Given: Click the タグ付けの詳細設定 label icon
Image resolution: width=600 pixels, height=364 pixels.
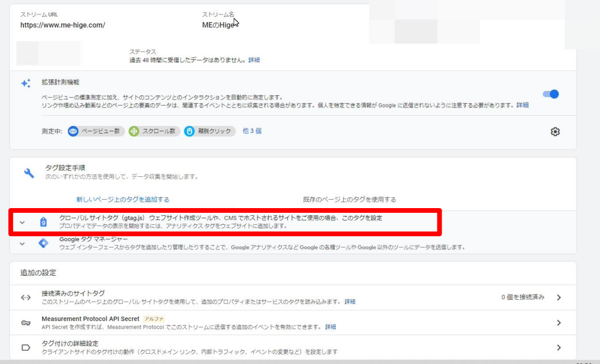Looking at the screenshot, I should pyautogui.click(x=26, y=348).
